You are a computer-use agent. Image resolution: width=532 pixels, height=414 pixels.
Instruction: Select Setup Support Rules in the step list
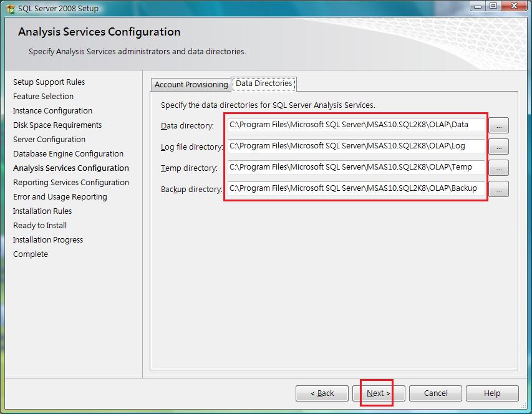click(x=49, y=82)
